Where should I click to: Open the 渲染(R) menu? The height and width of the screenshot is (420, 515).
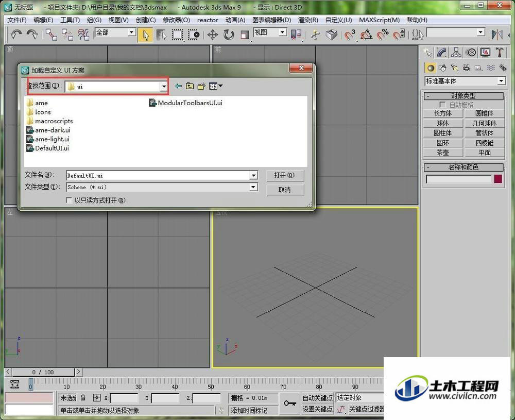coord(308,20)
